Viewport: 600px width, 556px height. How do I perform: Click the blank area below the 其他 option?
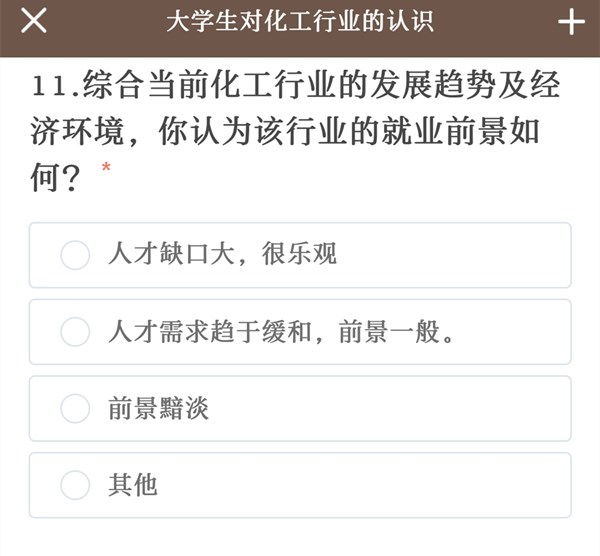click(300, 538)
